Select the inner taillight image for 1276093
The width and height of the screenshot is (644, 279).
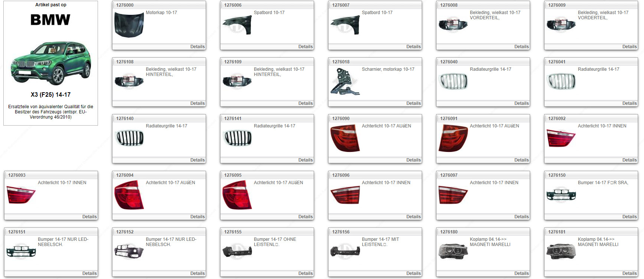[x=21, y=195]
